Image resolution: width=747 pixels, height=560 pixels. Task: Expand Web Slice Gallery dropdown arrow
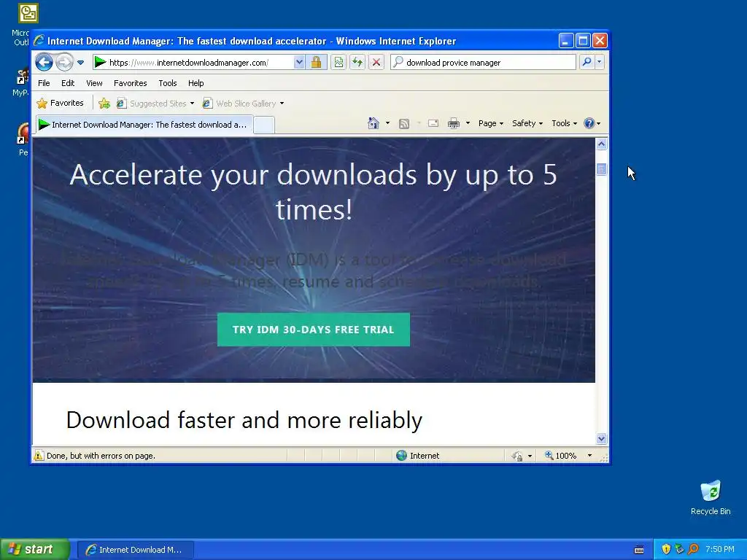pos(282,104)
